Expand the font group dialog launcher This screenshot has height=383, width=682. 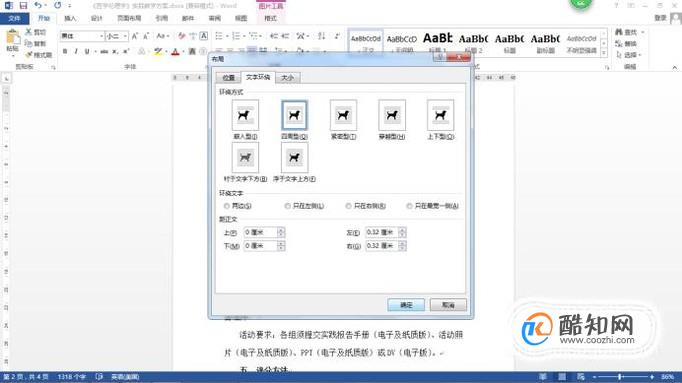point(206,67)
